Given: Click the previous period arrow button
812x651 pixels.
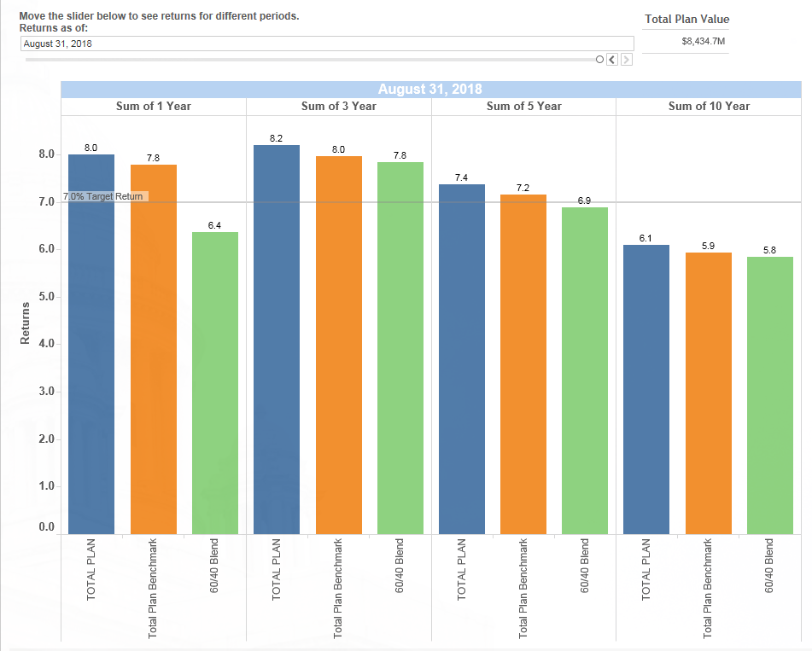Looking at the screenshot, I should coord(612,60).
